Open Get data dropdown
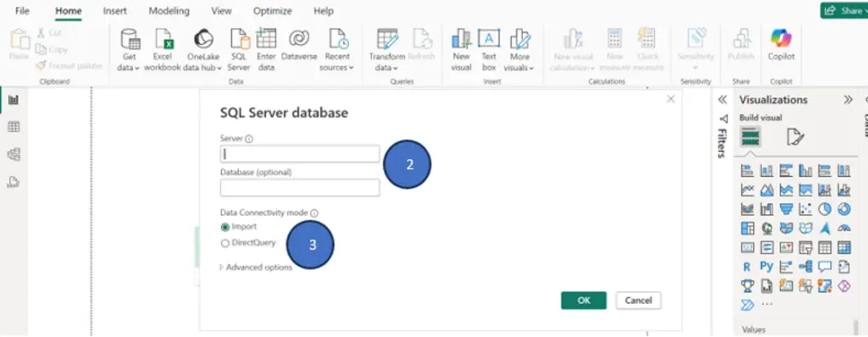The height and width of the screenshot is (337, 868). pos(129,68)
